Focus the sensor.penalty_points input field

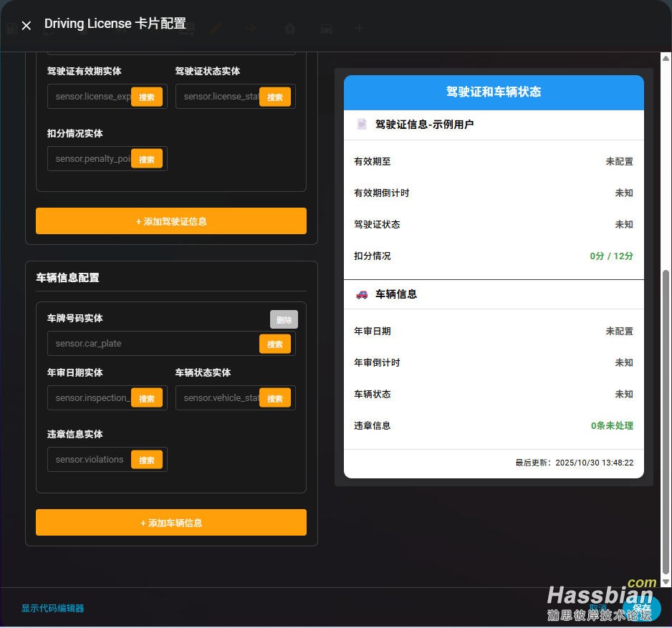click(x=91, y=159)
